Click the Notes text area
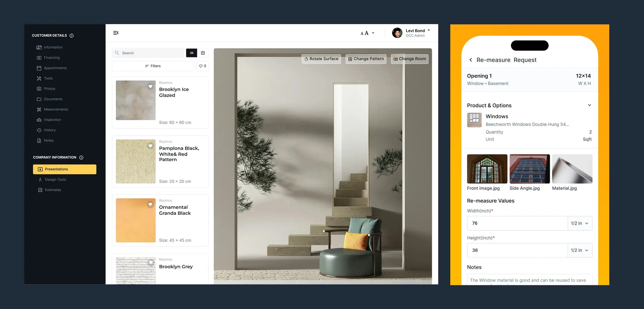Screen dimensions: 644x309 (x=530, y=280)
